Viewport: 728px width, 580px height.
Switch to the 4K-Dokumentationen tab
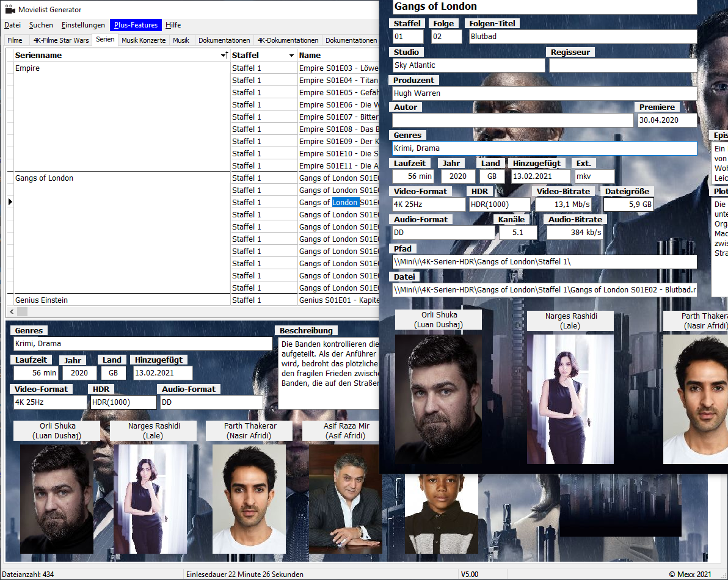[288, 40]
